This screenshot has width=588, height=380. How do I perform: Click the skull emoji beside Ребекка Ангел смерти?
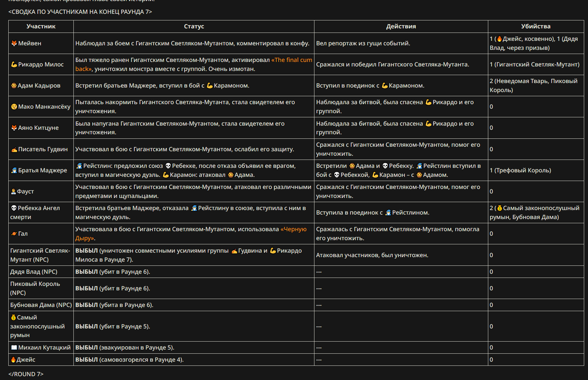tap(14, 208)
